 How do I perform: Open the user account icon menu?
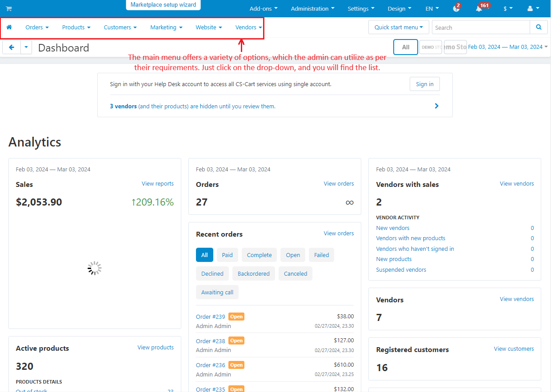click(x=532, y=8)
